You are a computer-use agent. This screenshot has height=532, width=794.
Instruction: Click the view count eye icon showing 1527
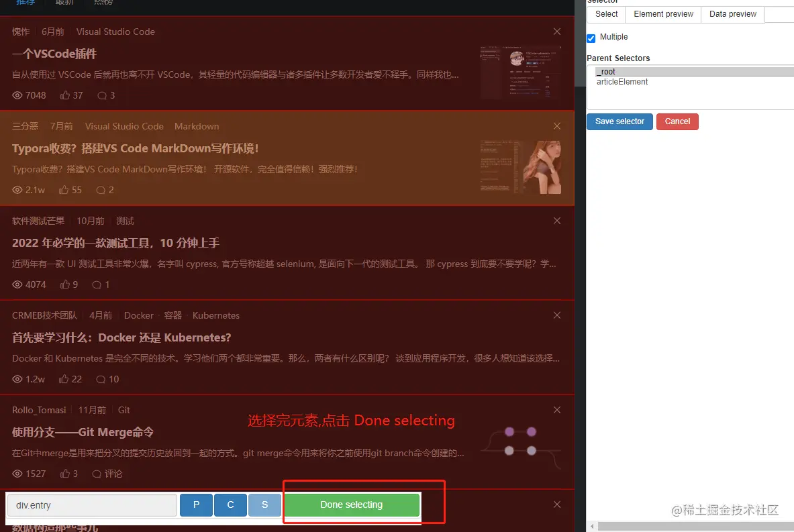[x=17, y=474]
